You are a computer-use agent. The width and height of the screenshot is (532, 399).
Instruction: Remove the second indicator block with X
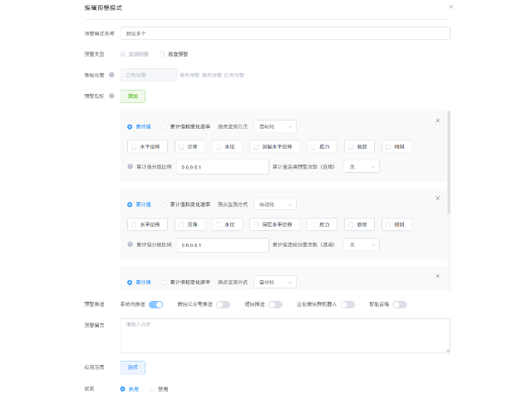tap(437, 198)
